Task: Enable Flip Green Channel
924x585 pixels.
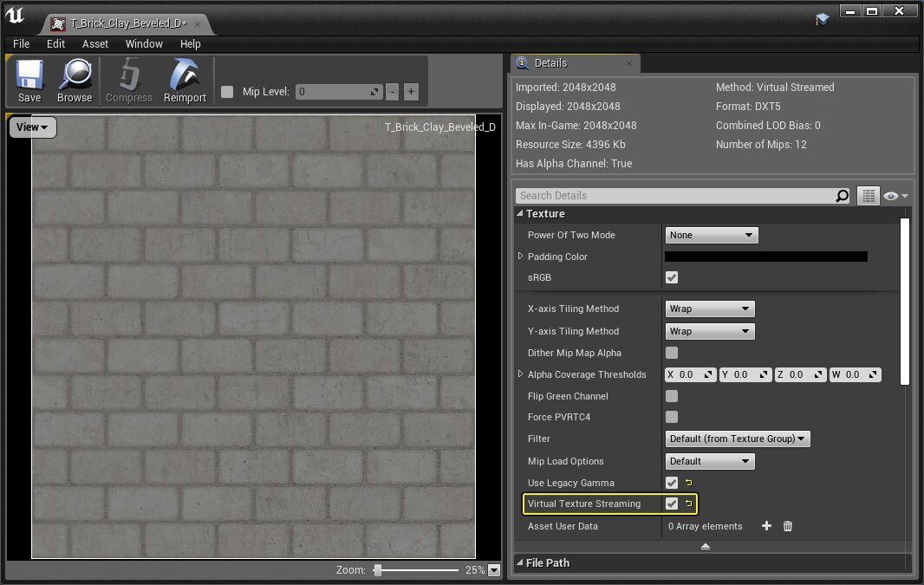Action: [x=671, y=396]
